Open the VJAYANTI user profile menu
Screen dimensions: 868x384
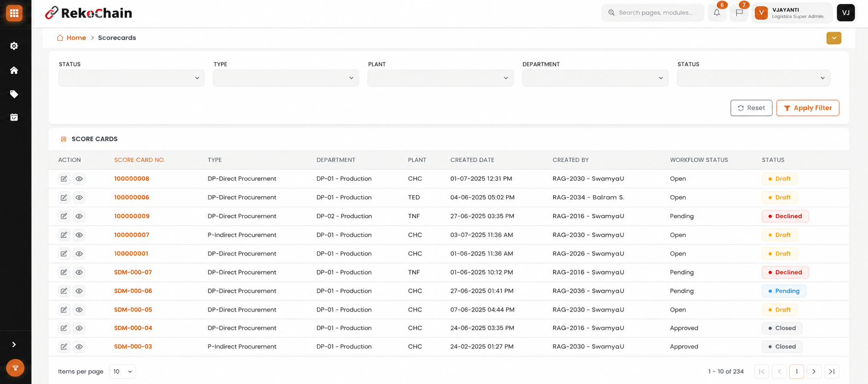point(792,13)
